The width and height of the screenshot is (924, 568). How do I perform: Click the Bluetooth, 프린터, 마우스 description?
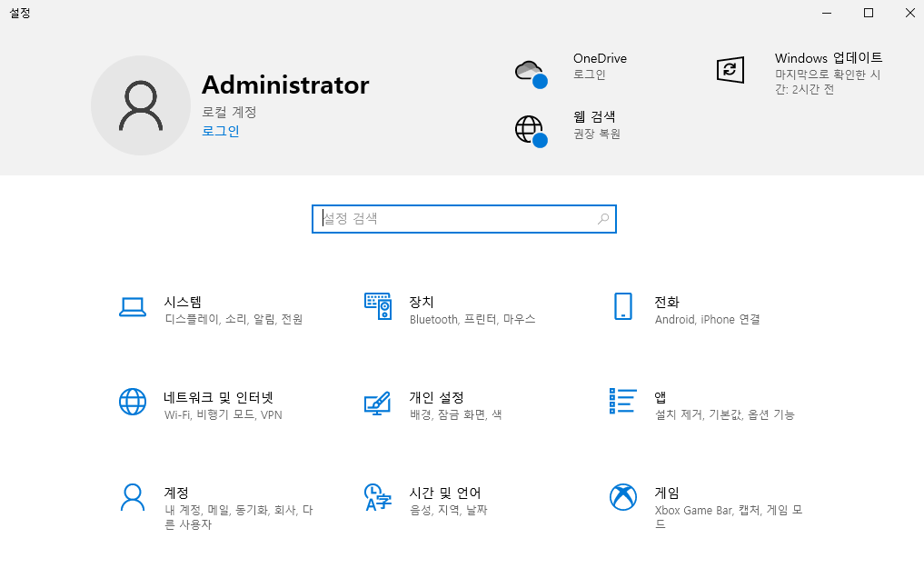click(x=472, y=319)
